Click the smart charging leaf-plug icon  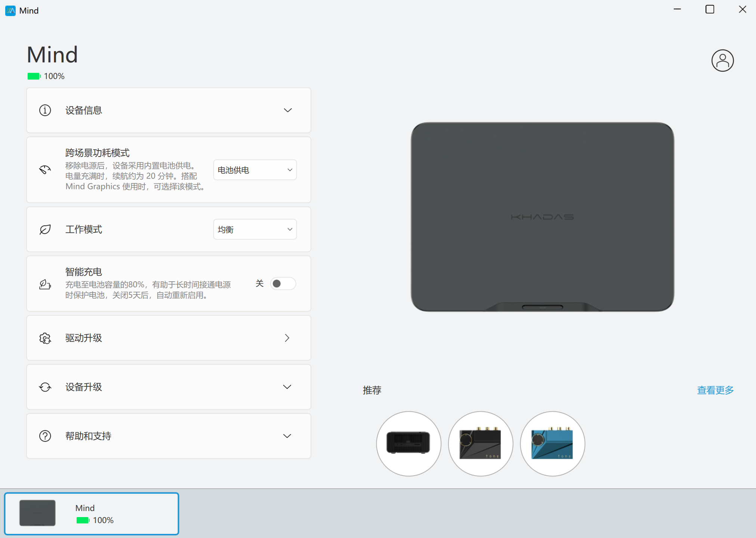point(45,284)
